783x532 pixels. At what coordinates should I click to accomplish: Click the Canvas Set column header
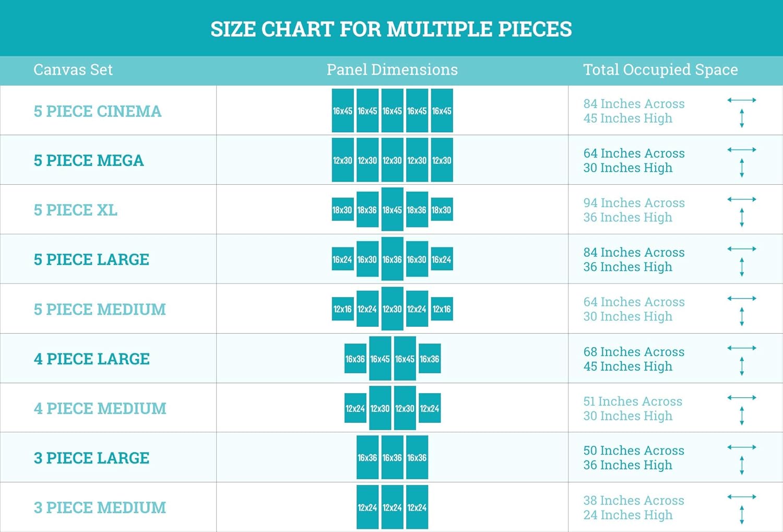pos(73,69)
